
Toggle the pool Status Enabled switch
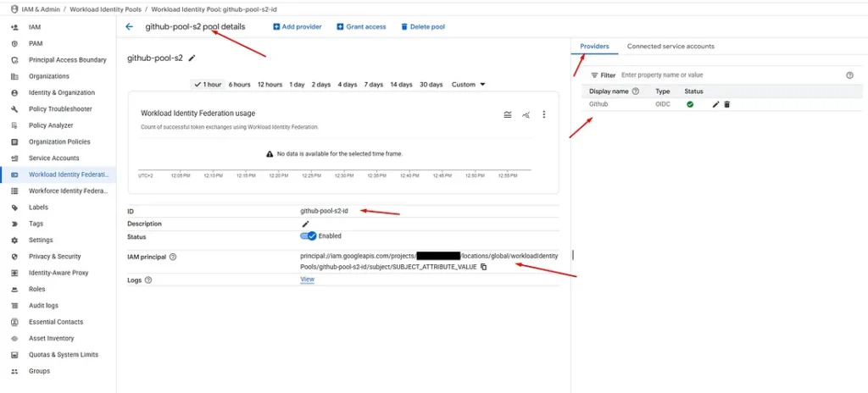tap(309, 236)
